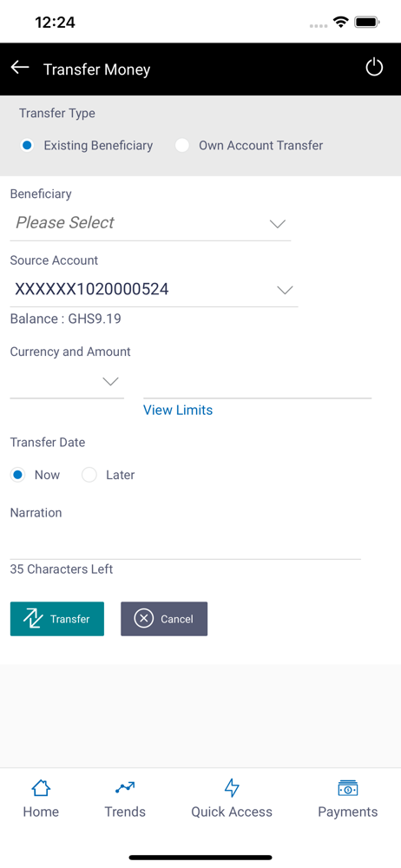Tap the back arrow icon

coord(20,68)
